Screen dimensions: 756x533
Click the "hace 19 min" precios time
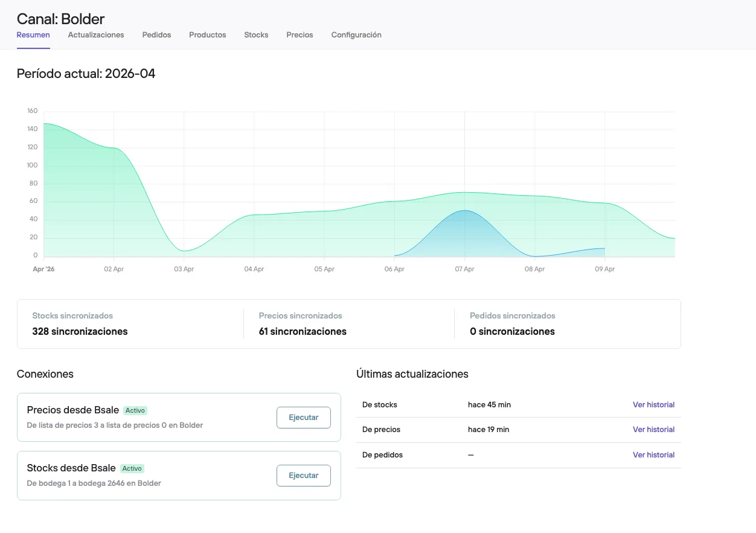pyautogui.click(x=489, y=430)
